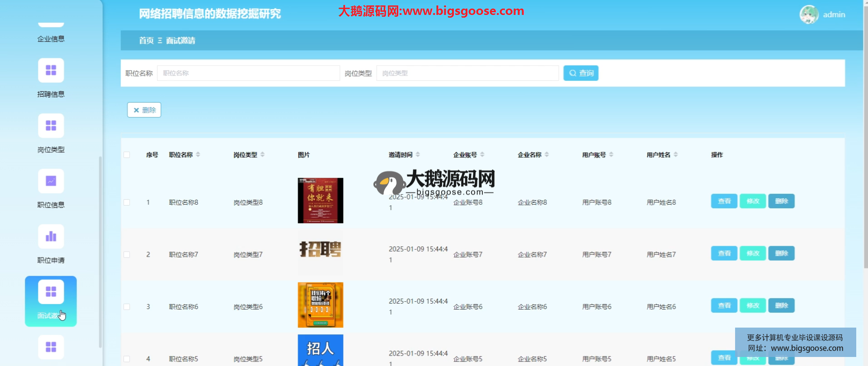Click the admin avatar icon
The height and width of the screenshot is (366, 868).
pos(808,14)
